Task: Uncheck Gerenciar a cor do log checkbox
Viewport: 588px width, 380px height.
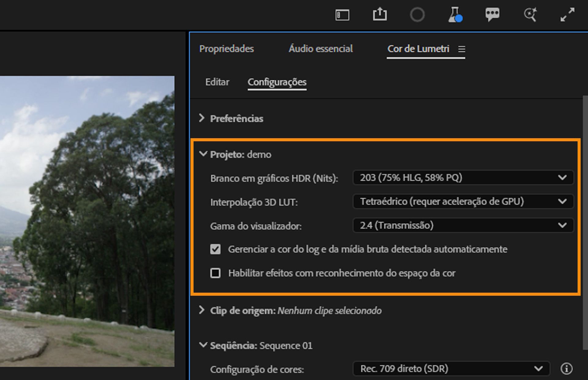Action: [215, 249]
